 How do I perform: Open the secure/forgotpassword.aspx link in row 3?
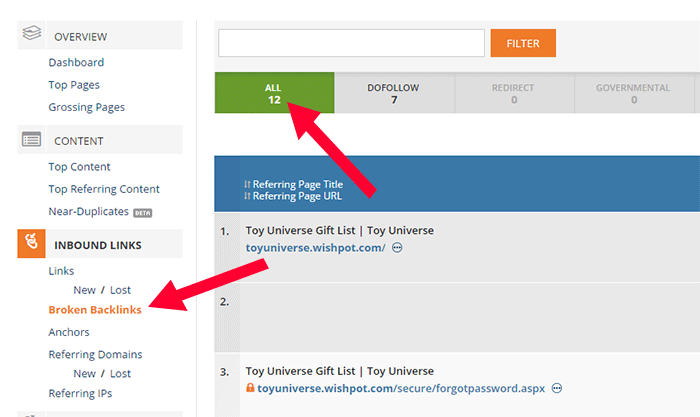(401, 388)
